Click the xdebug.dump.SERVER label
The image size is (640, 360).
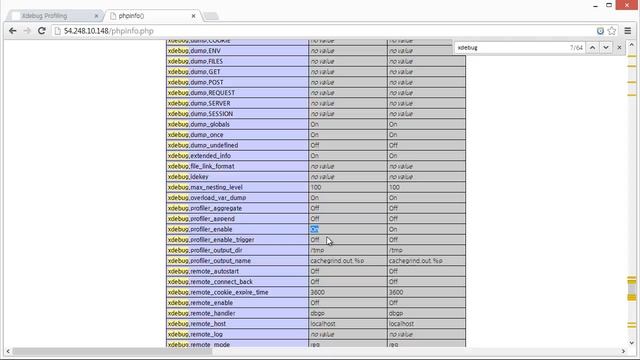[x=199, y=103]
